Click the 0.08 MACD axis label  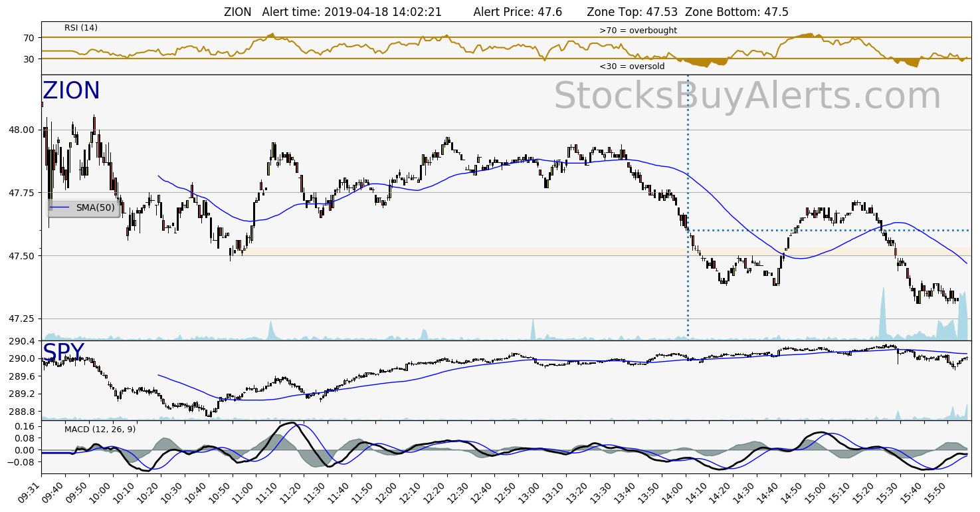coord(24,438)
